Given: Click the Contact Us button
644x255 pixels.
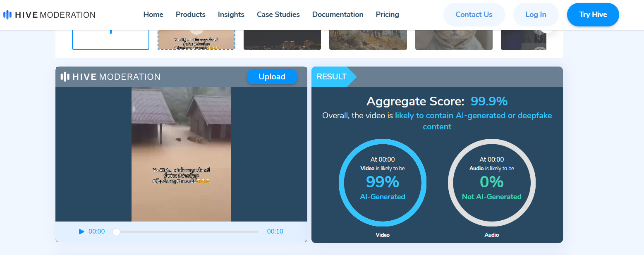Looking at the screenshot, I should (474, 14).
